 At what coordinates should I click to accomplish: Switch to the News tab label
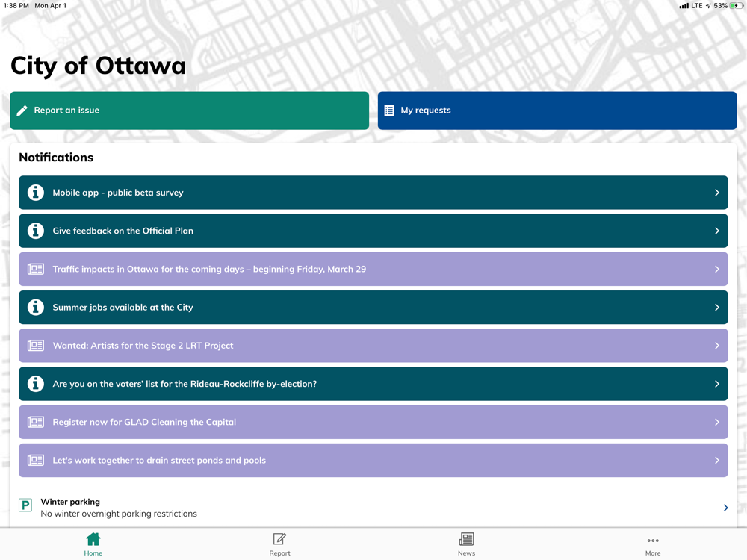click(466, 553)
